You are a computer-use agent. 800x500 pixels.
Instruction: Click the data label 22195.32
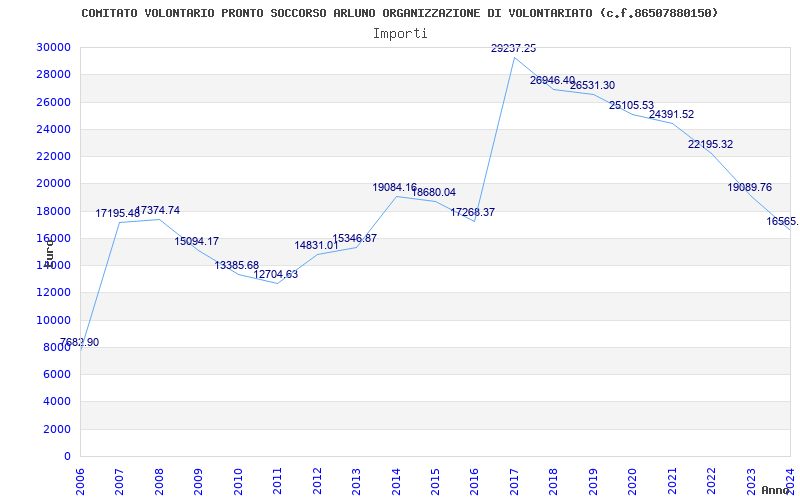click(x=710, y=144)
